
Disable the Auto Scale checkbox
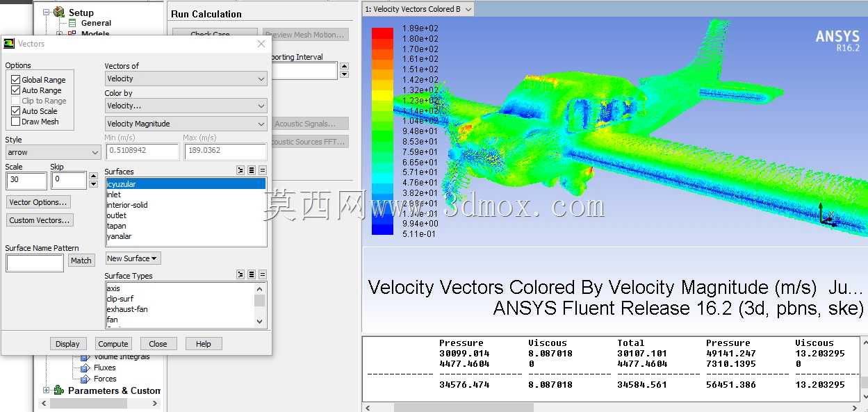[15, 111]
